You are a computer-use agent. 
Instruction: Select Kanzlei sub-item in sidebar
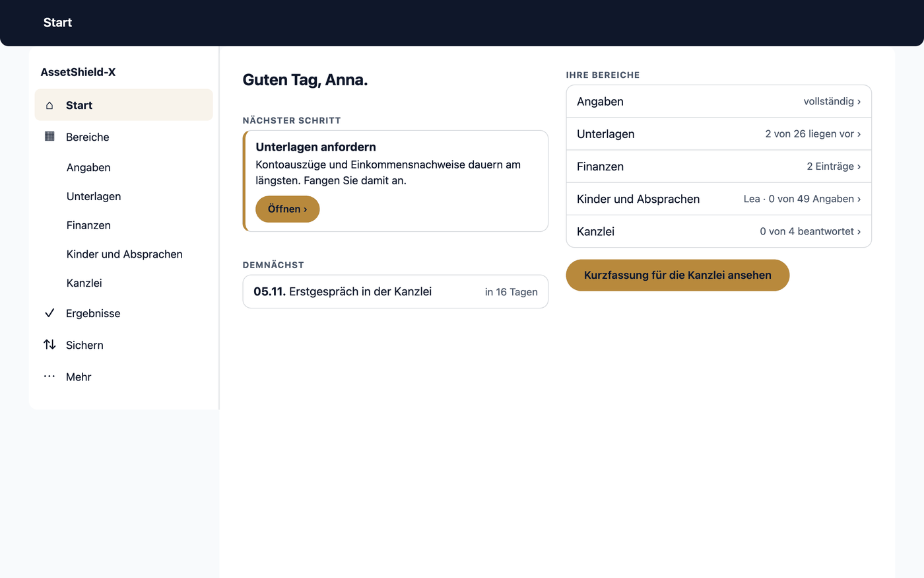point(124,283)
